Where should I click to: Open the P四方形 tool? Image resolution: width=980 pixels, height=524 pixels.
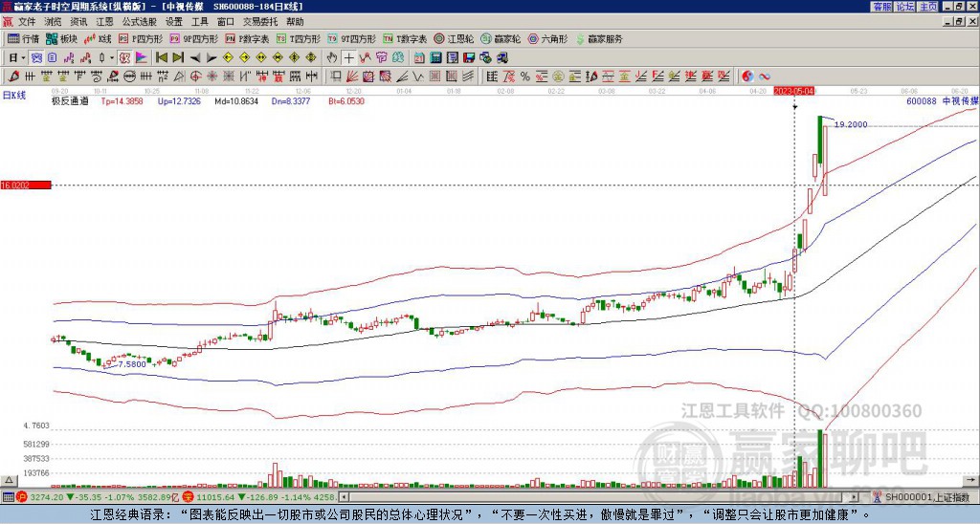point(142,38)
